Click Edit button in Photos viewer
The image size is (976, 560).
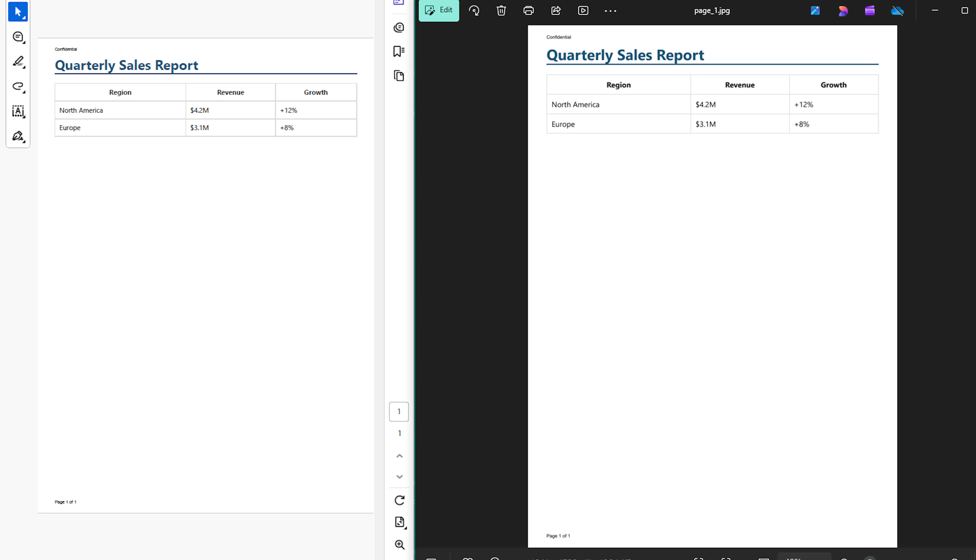439,10
